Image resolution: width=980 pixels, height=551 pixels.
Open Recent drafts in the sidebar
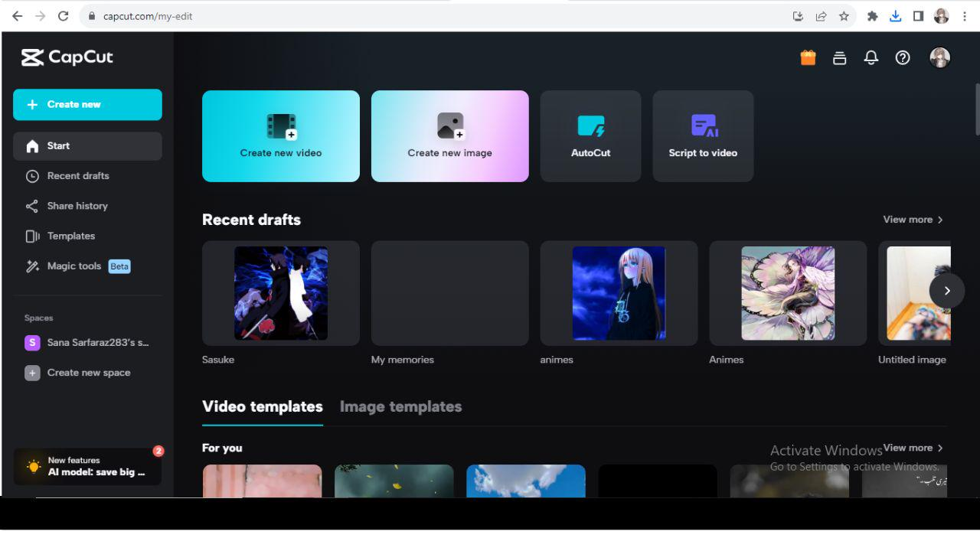[x=87, y=176]
